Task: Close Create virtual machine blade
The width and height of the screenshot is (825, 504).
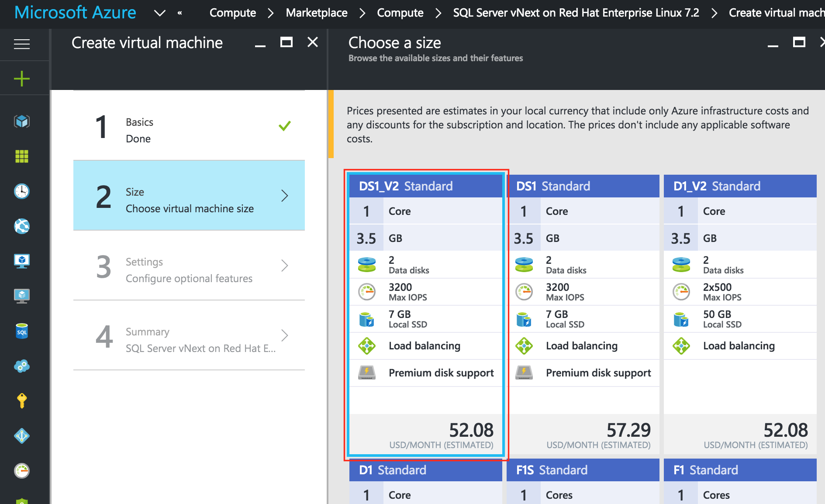Action: point(313,42)
